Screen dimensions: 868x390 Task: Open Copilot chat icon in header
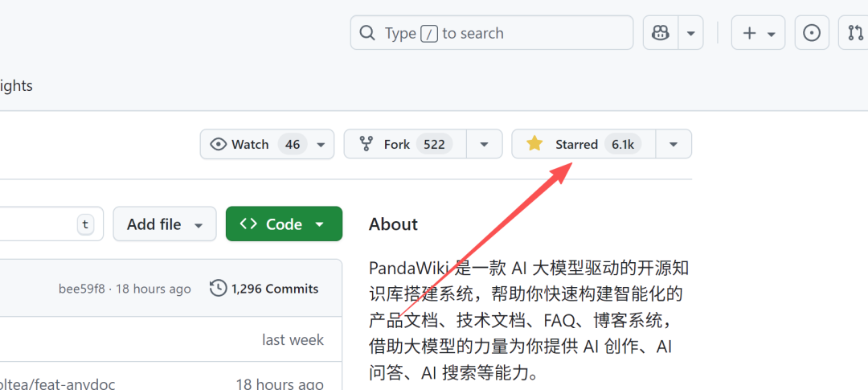pos(661,33)
